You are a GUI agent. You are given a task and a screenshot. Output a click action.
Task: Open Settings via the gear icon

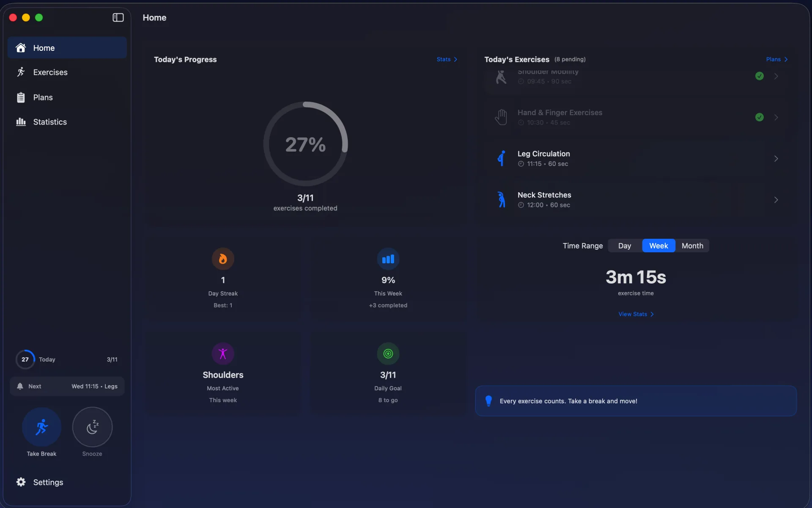pyautogui.click(x=21, y=482)
